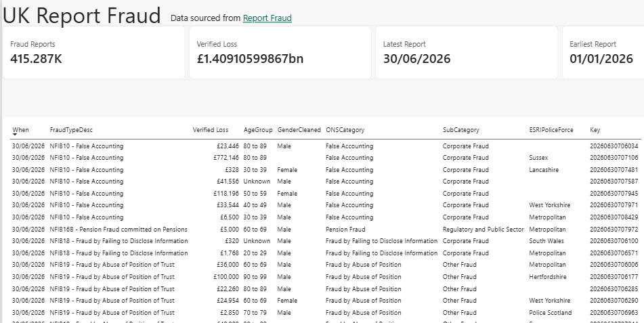644x323 pixels.
Task: Click the Sussex police force cell
Action: pos(538,157)
